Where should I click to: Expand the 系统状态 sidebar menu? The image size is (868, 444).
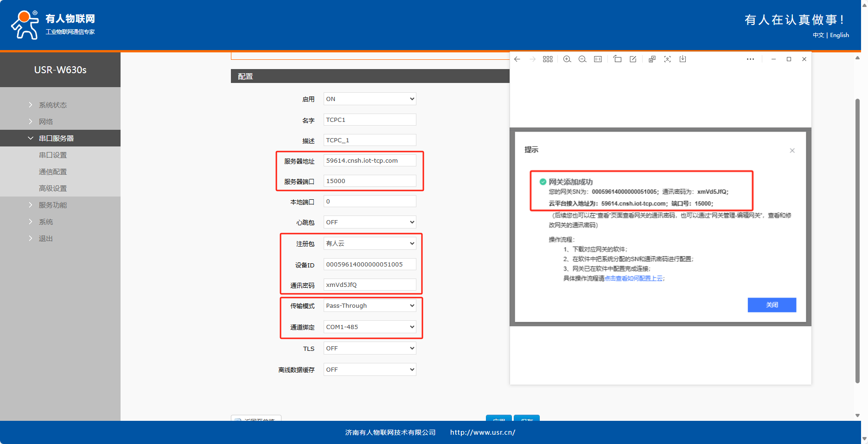click(x=52, y=105)
